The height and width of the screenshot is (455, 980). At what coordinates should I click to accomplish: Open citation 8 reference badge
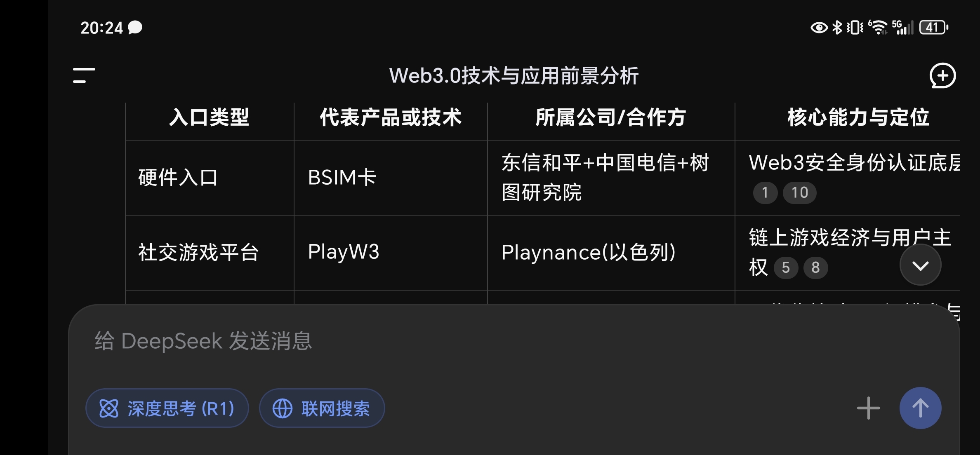815,267
